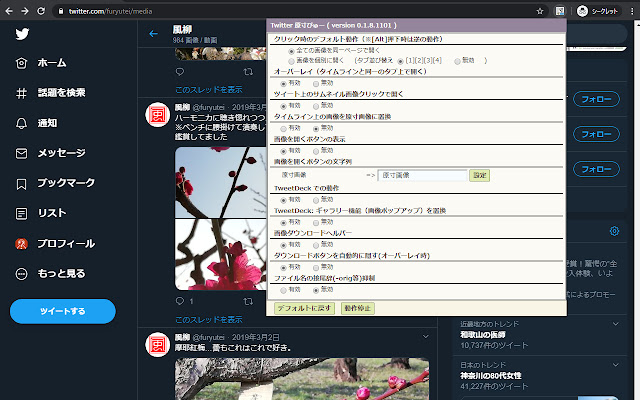Open 通知 notifications in the sidebar
The image size is (640, 400).
pos(36,123)
